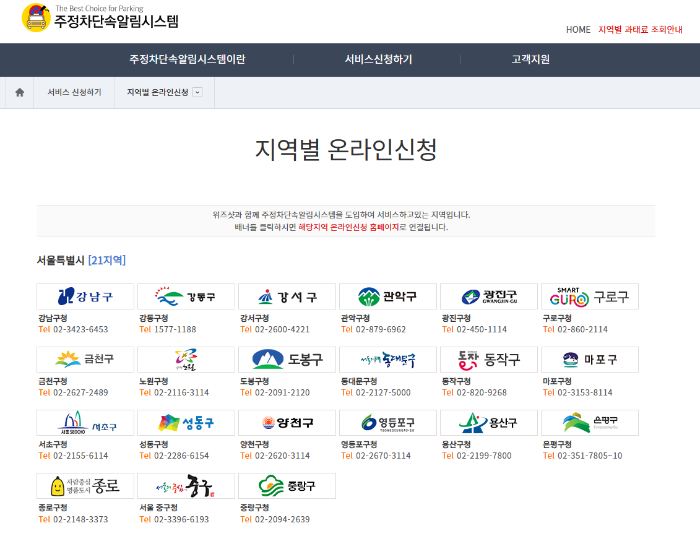700x533 pixels.
Task: Click phone number 02-2091-2120
Action: (x=282, y=393)
